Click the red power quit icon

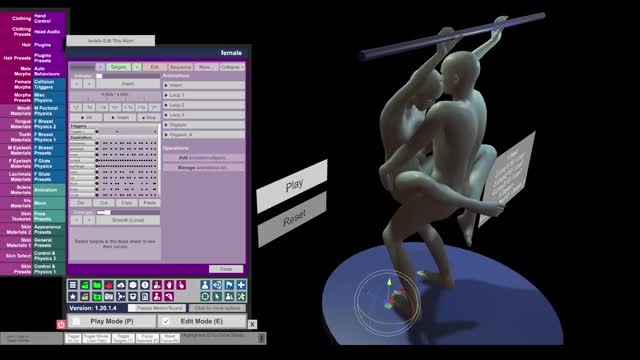click(x=61, y=324)
